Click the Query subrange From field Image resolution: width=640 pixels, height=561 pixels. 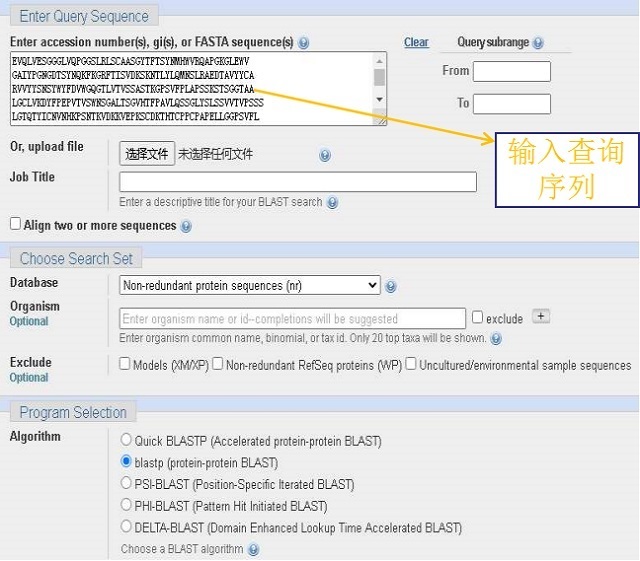pyautogui.click(x=511, y=71)
